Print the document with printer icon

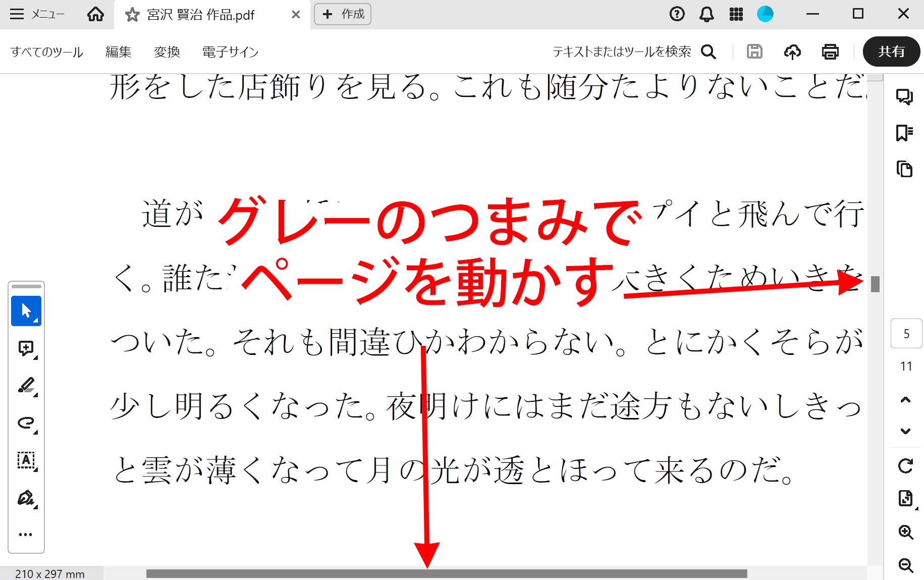point(830,51)
